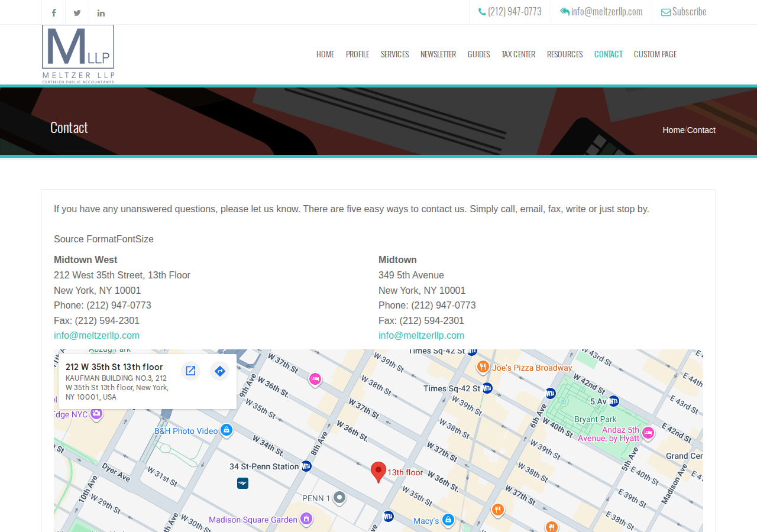
Task: Open the Custom Page menu item
Action: tap(655, 54)
